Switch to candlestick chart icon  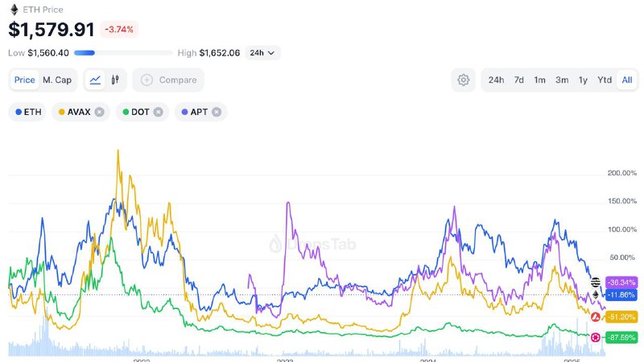[115, 80]
